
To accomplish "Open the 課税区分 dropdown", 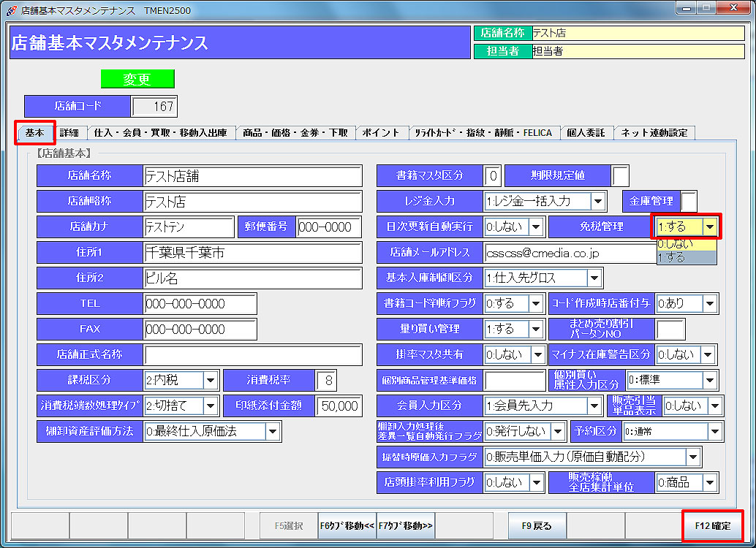I will [211, 380].
